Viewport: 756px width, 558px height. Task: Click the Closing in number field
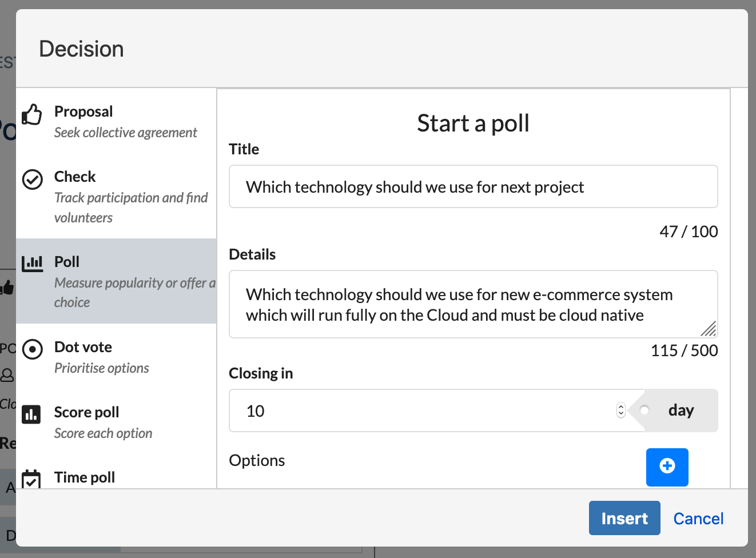423,411
